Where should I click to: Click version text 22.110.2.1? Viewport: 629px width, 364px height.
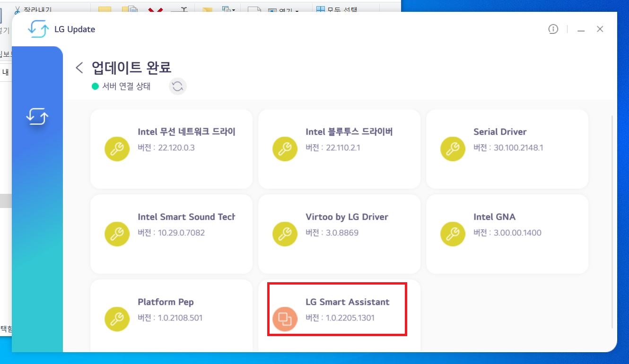coord(343,147)
